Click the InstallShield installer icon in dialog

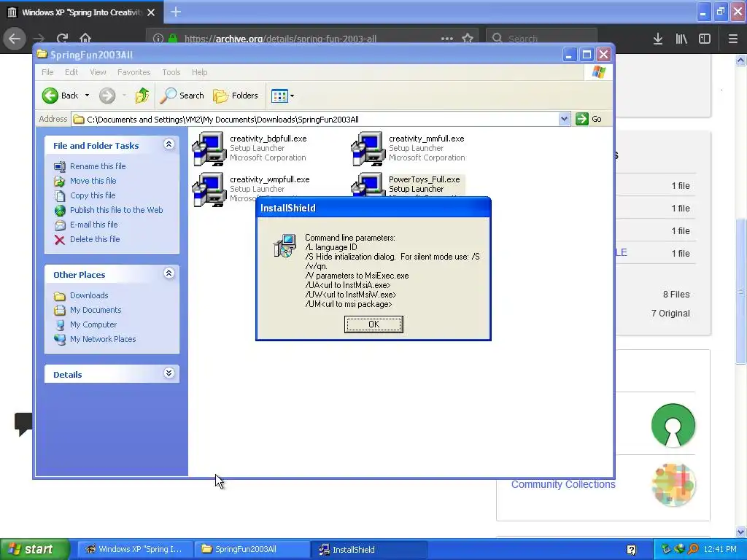coord(285,246)
